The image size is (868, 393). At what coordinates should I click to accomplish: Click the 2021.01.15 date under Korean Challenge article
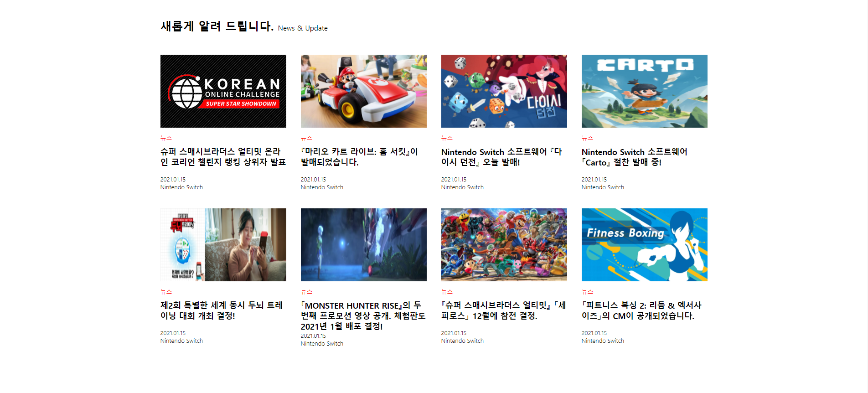(x=173, y=180)
